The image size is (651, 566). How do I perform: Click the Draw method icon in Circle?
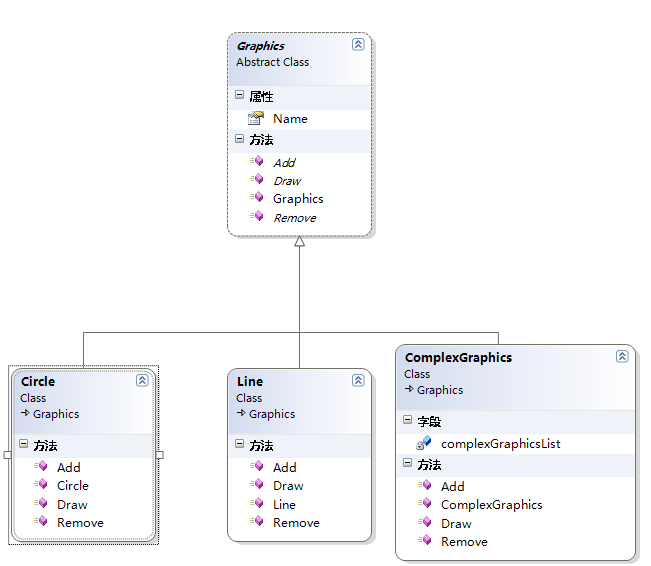[x=40, y=503]
